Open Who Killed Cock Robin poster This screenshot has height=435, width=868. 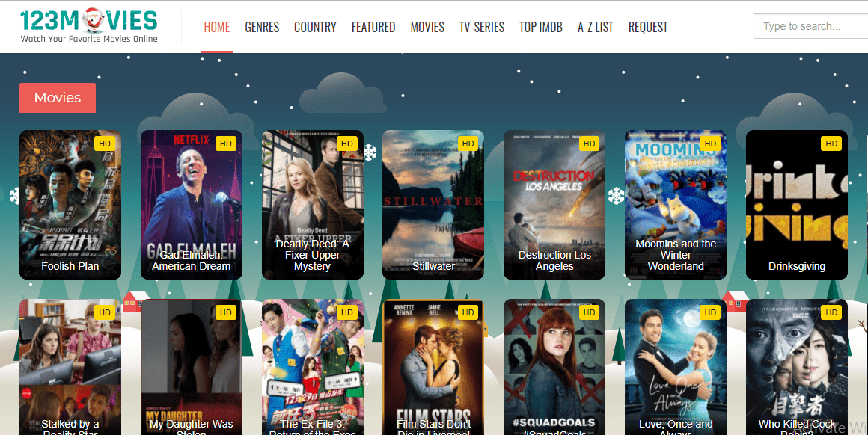click(x=797, y=367)
